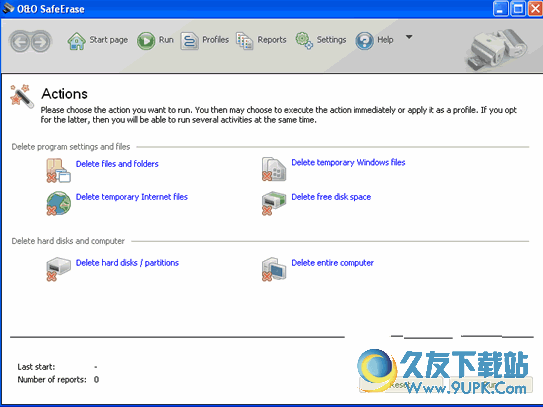Click the Reports documents icon
The width and height of the screenshot is (543, 407).
tap(244, 41)
